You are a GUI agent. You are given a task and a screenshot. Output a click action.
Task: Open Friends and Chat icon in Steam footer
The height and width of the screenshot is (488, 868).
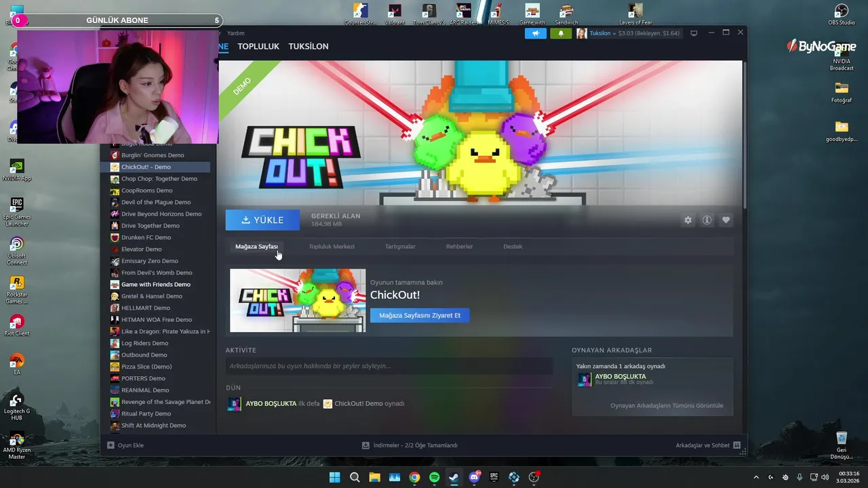tap(737, 445)
